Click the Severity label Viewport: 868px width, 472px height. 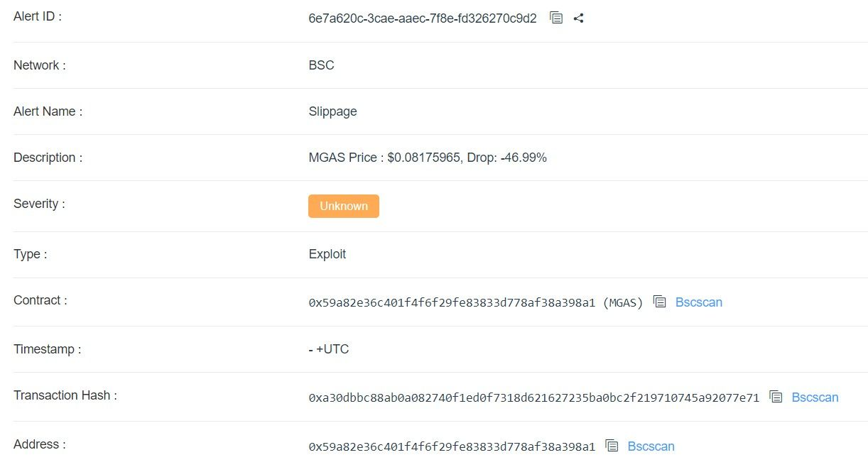tap(39, 204)
